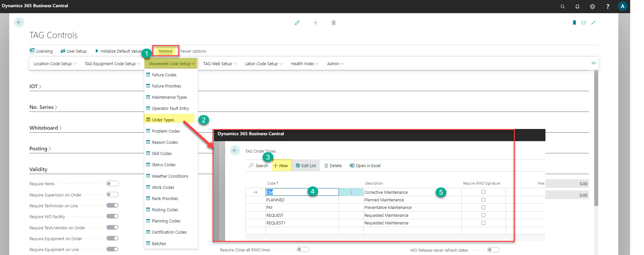Click the page vertical scrollbar
644x255 pixels.
point(596,138)
